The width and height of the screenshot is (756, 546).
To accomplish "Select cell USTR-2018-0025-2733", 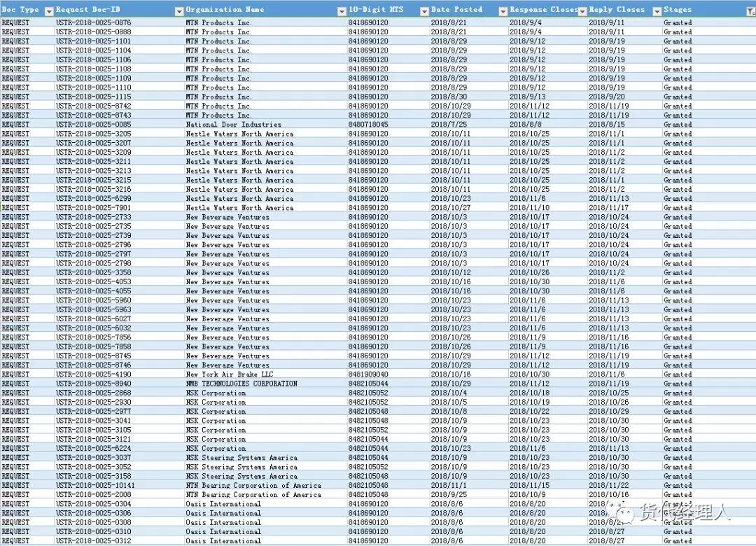I will [94, 217].
